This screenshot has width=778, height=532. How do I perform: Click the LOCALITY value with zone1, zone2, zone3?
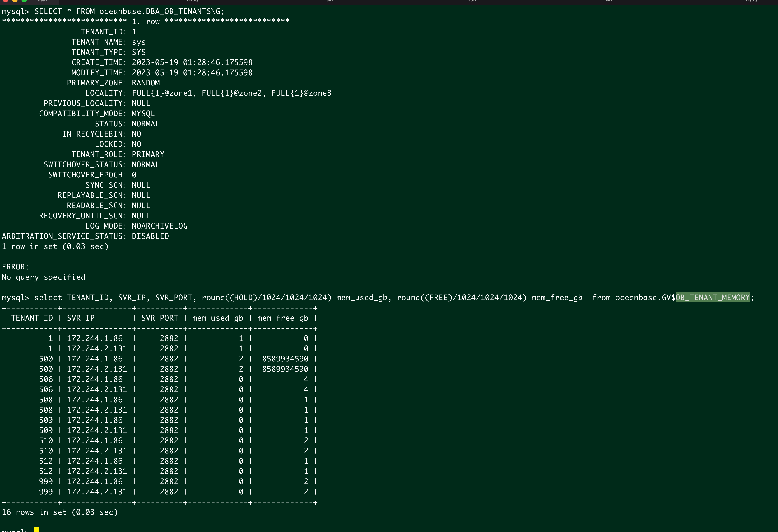(232, 93)
